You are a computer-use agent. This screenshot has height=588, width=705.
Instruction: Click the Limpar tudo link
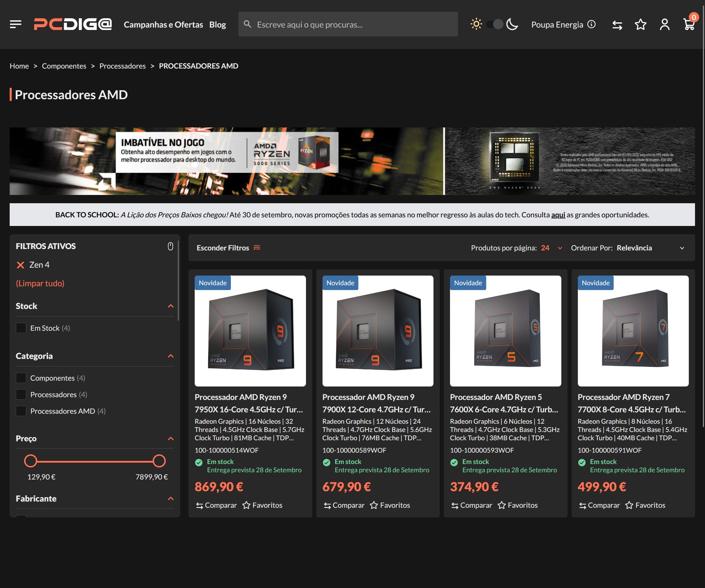(40, 283)
